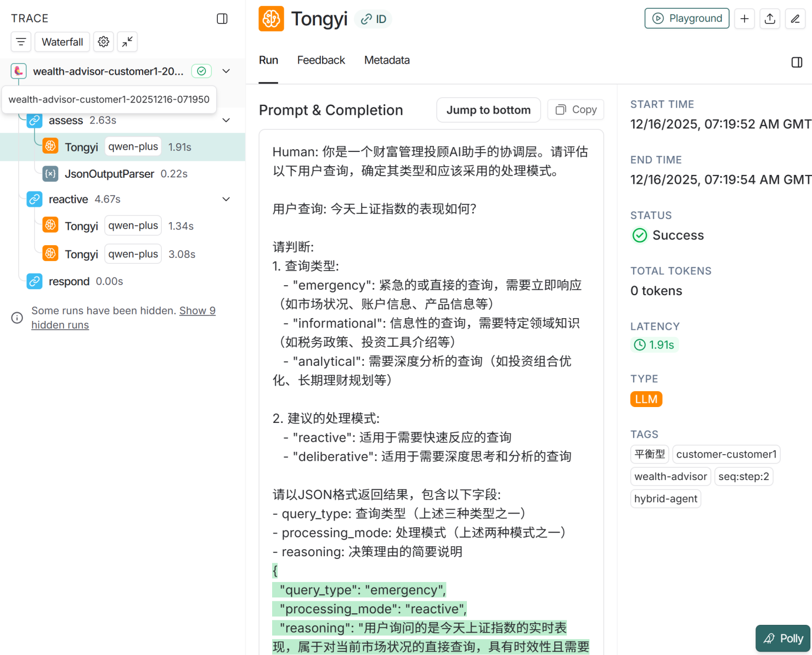Toggle the trace sidebar panel icon
Screen dimensions: 812x655
click(x=222, y=19)
